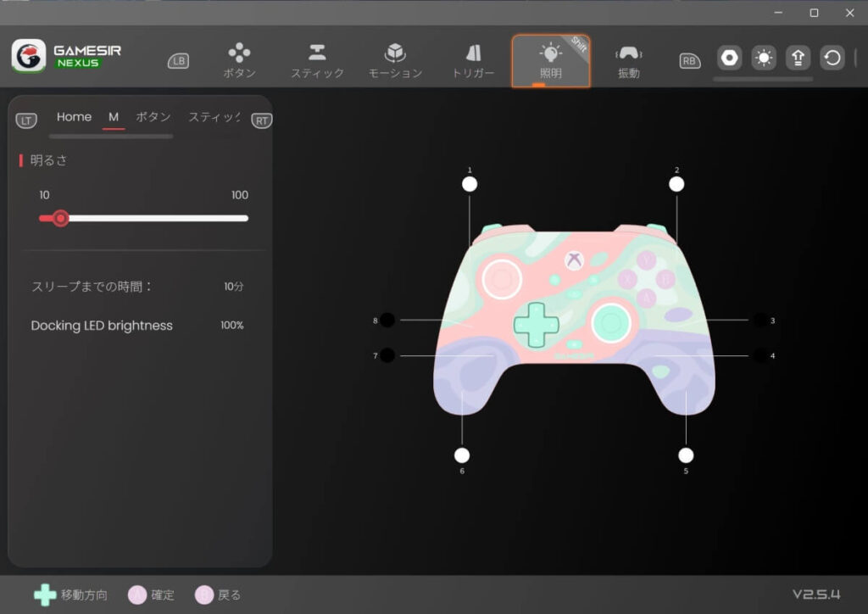The width and height of the screenshot is (868, 614).
Task: Click the LT trigger icon in panel
Action: point(26,120)
